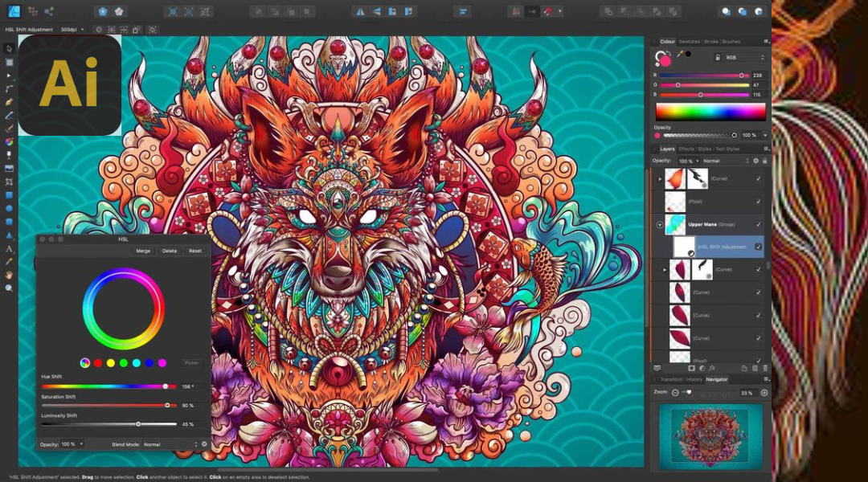Select the Crop tool

pyautogui.click(x=9, y=182)
